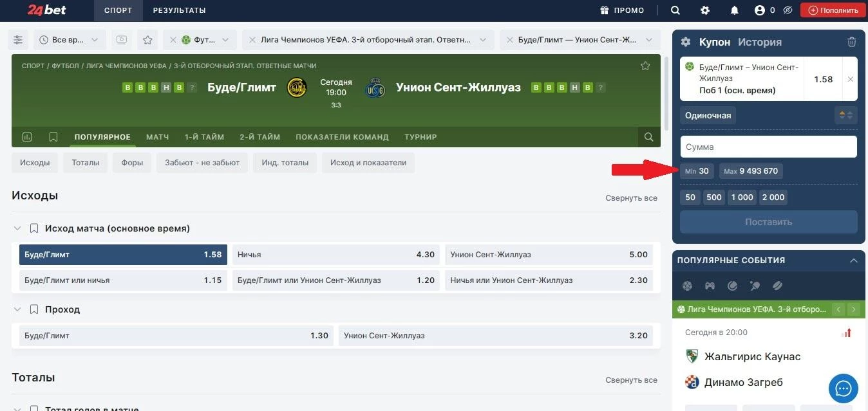The width and height of the screenshot is (868, 411).
Task: Select Буде/Глимт или ничья 1.15
Action: point(123,280)
